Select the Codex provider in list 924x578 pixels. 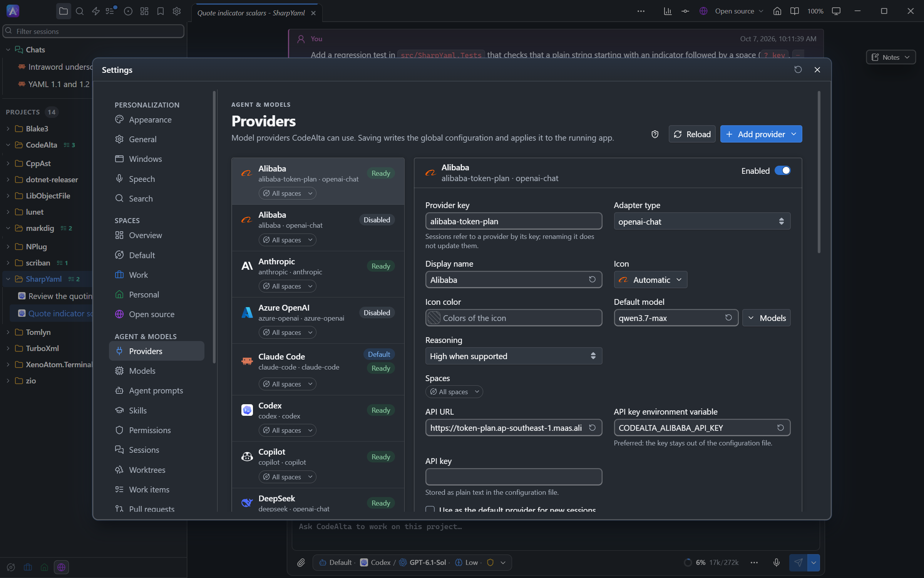(318, 418)
